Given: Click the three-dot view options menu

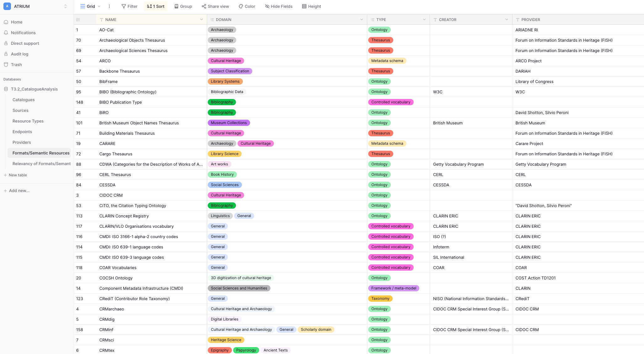Looking at the screenshot, I should click(109, 6).
